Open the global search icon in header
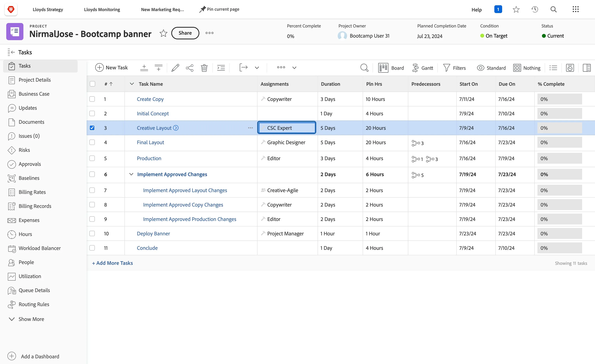595x364 pixels. point(553,9)
